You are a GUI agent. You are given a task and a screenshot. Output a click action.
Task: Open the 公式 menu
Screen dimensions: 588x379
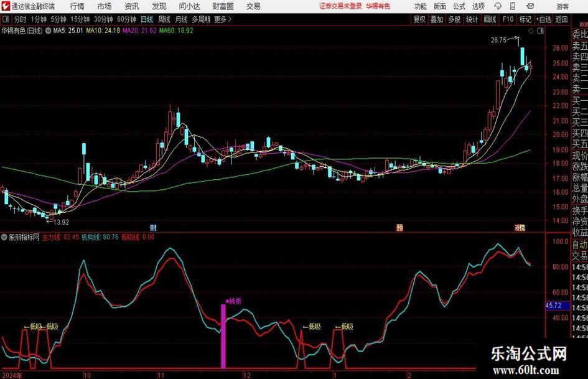click(459, 6)
